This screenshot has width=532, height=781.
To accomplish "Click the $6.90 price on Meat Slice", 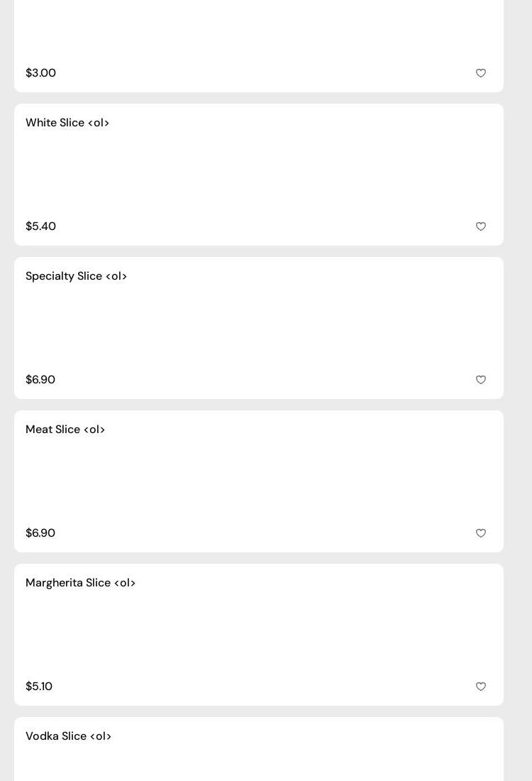I will [x=40, y=533].
